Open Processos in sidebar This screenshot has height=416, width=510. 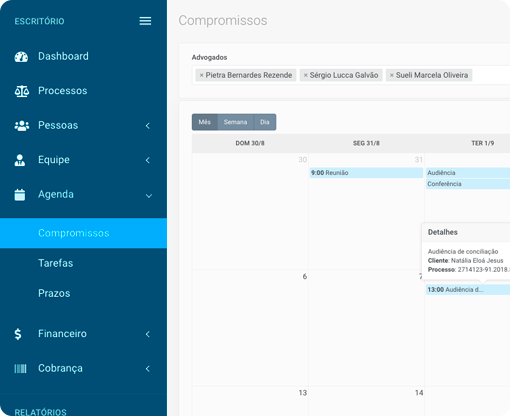pos(63,91)
